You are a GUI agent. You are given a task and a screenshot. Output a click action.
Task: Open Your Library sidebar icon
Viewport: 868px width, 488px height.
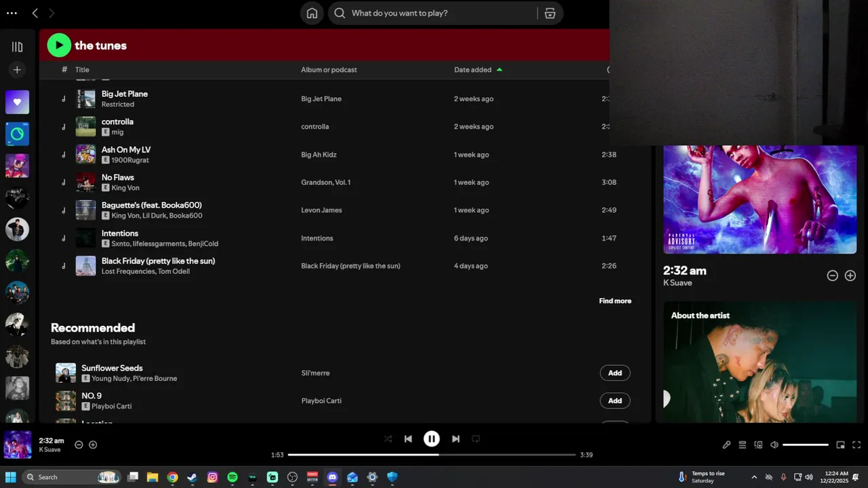(17, 47)
